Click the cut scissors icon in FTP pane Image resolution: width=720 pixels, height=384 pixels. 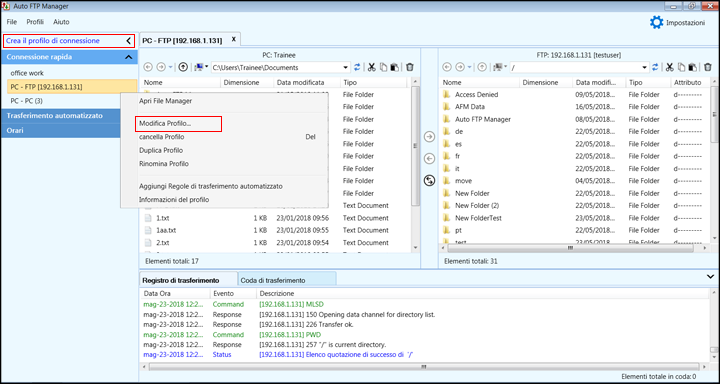669,68
